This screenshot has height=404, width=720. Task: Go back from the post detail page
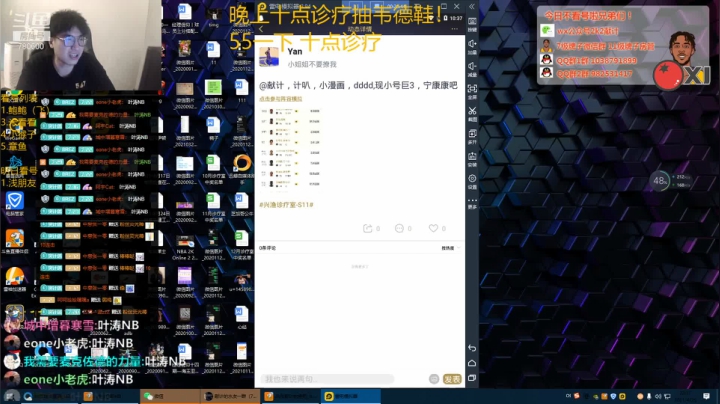(x=261, y=29)
